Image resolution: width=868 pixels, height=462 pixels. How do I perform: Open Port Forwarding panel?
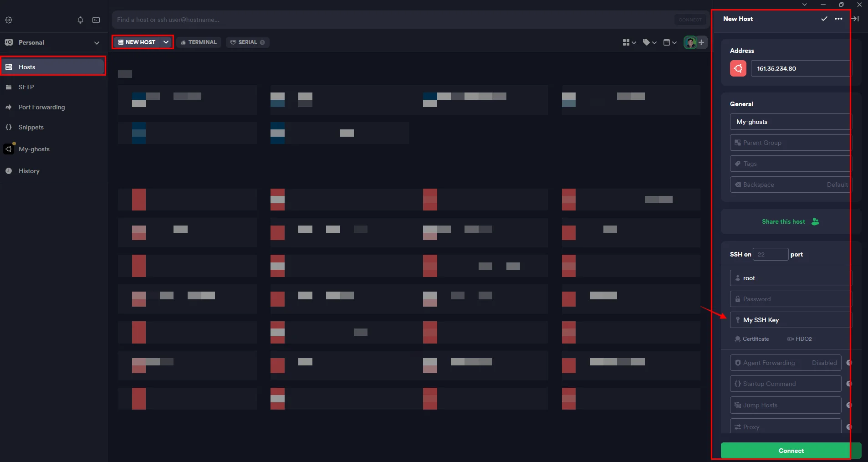click(x=41, y=107)
